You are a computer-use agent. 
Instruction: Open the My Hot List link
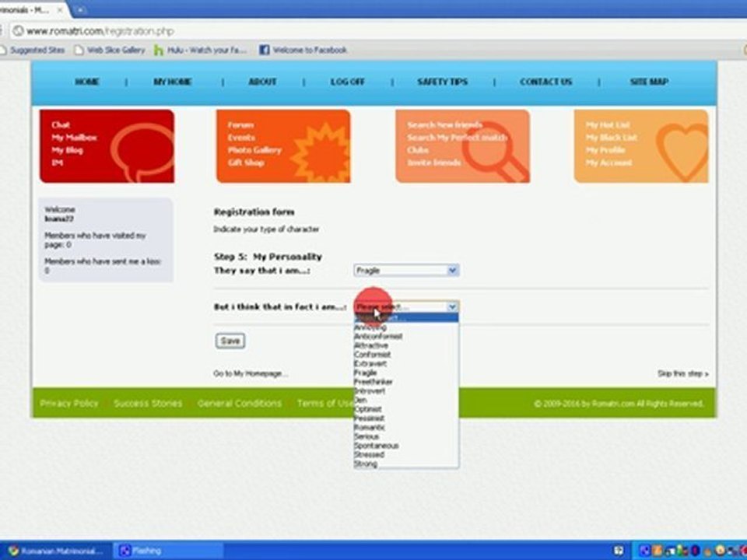608,124
